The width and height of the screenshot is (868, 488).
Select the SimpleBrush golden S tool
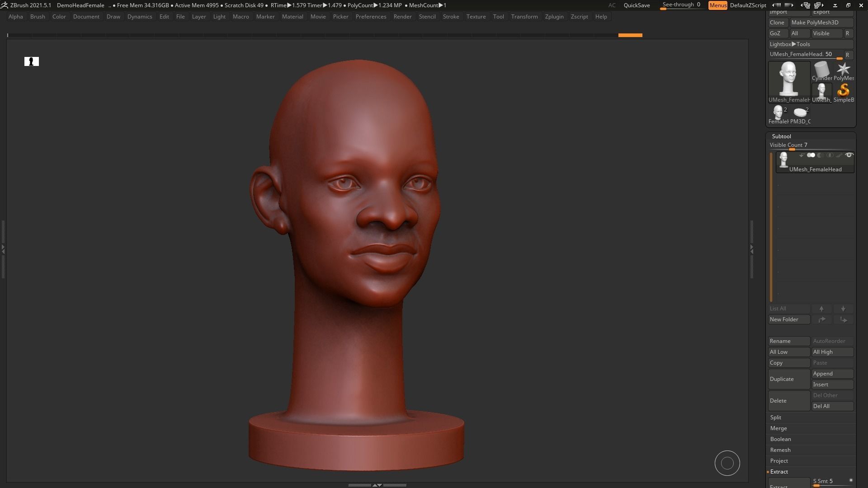tap(843, 93)
